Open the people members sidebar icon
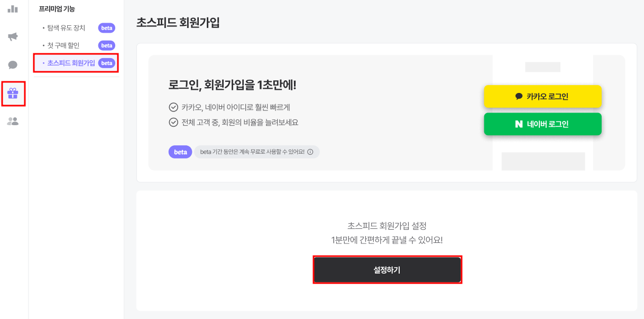 13,121
